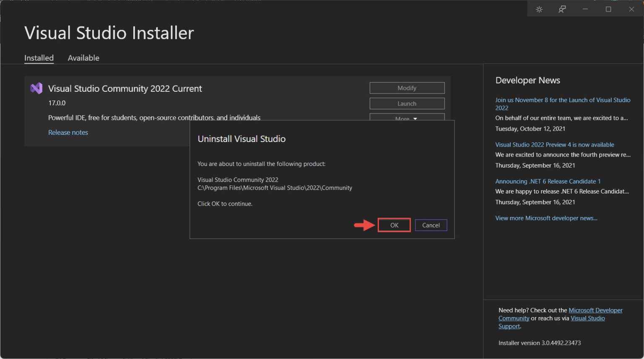The width and height of the screenshot is (644, 359).
Task: Select the Installed tab
Action: 39,58
